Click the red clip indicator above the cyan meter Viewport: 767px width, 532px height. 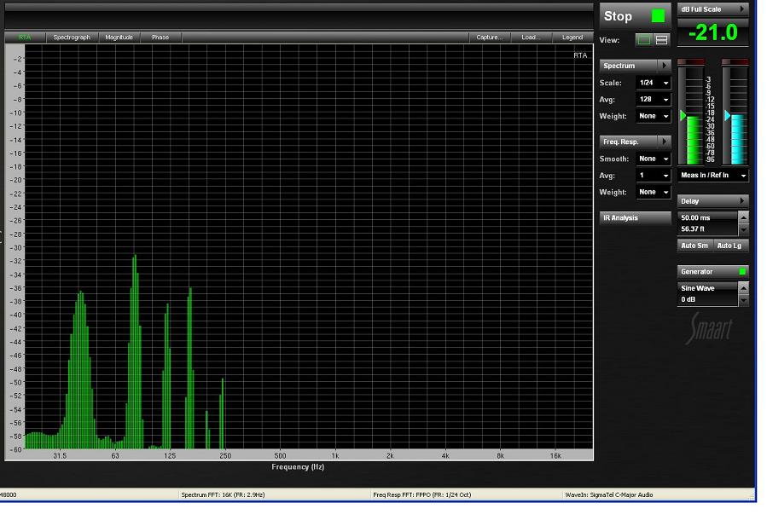coord(735,62)
